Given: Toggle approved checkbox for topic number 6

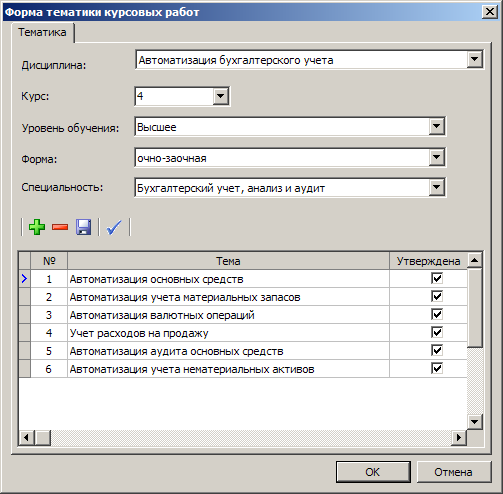Looking at the screenshot, I should point(437,368).
